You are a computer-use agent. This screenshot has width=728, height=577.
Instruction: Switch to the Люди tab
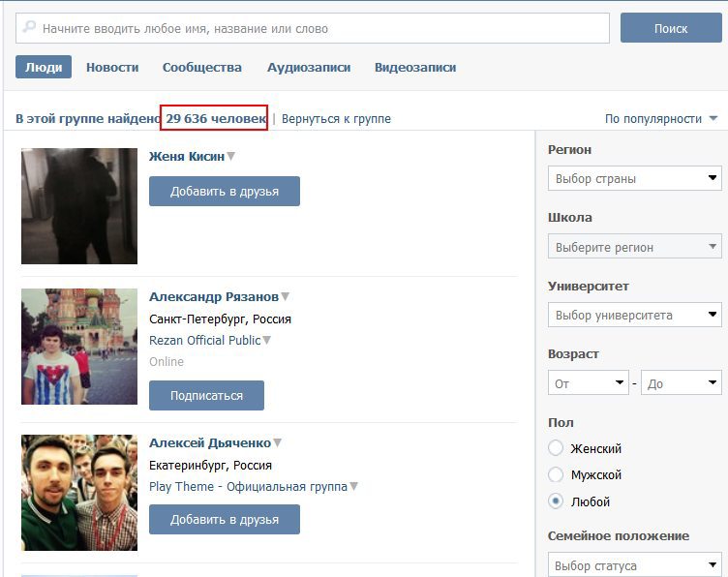44,67
